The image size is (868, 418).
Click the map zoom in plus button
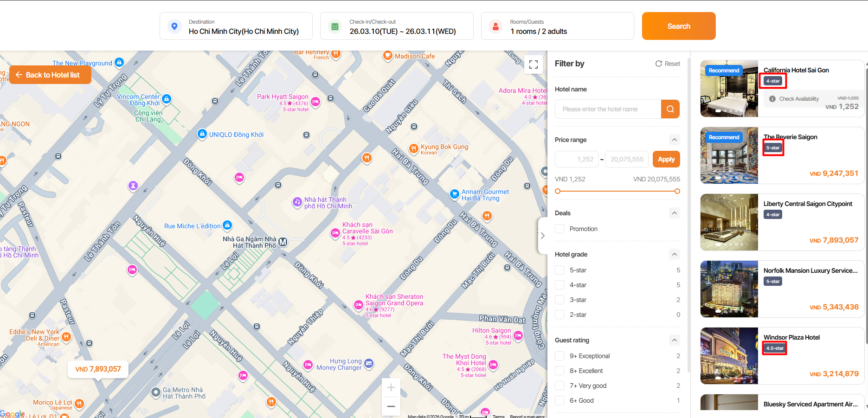[x=391, y=387]
